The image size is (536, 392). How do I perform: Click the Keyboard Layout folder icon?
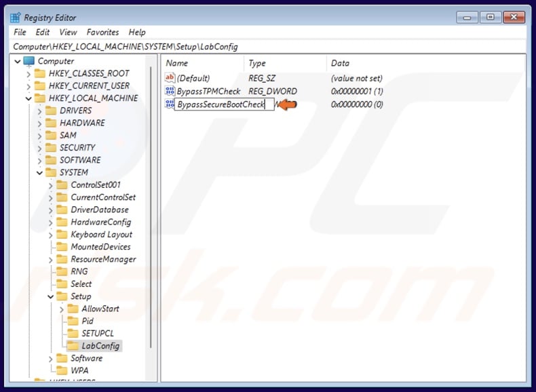point(62,235)
